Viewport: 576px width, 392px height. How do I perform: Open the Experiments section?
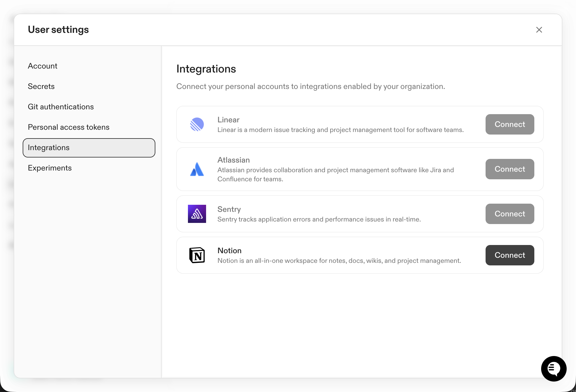coord(50,168)
